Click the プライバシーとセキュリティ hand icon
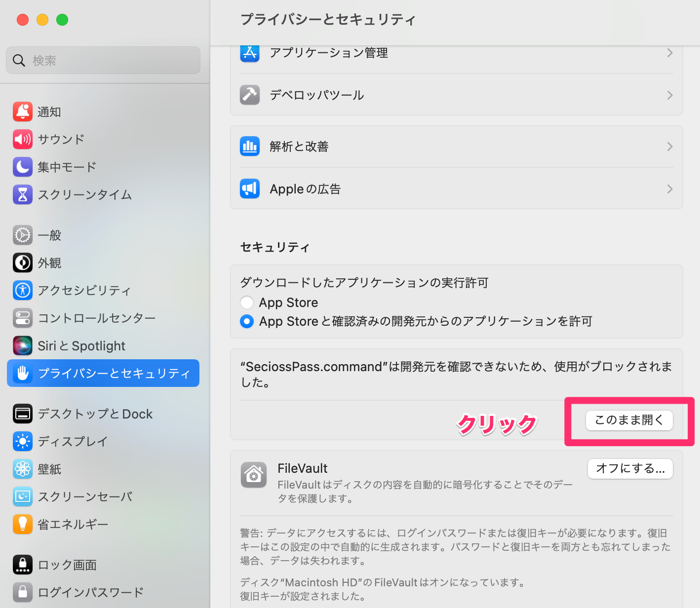Screen dimensions: 700x608 tap(23, 374)
